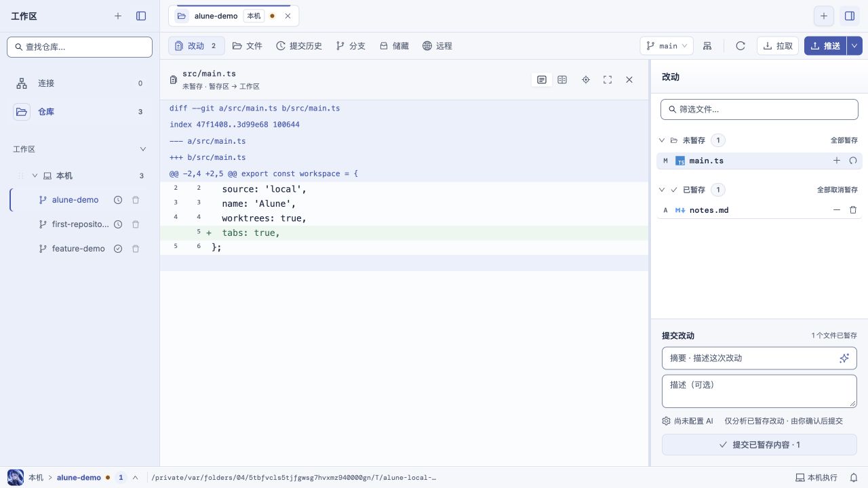Select the first-reposito... repository
The width and height of the screenshot is (868, 488).
[79, 224]
